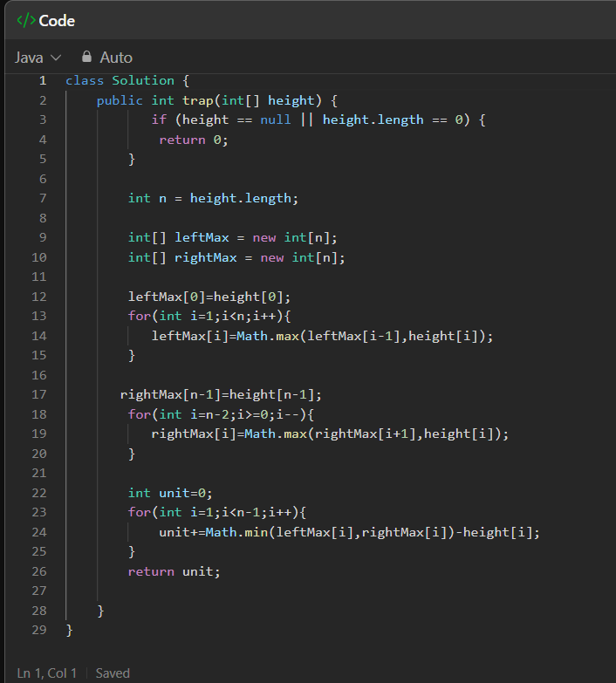Click the green code brackets icon
The image size is (616, 683).
tap(25, 20)
